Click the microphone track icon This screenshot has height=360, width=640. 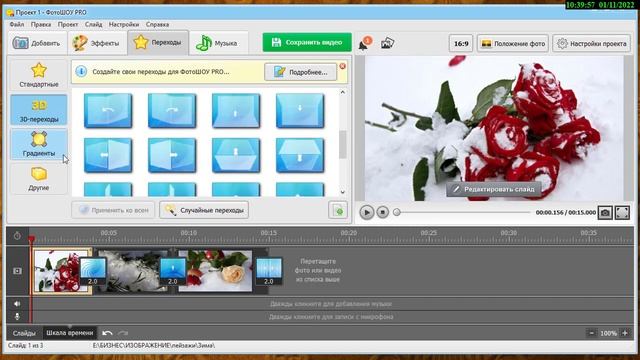pos(17,316)
